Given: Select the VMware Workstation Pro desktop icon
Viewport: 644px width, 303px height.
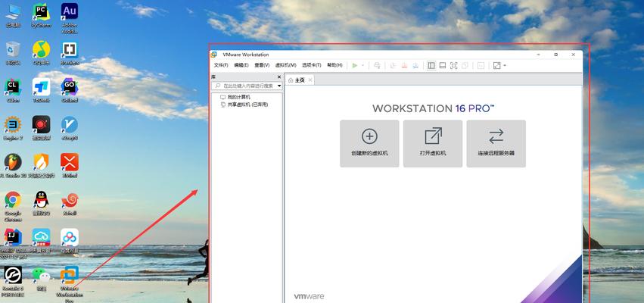Looking at the screenshot, I should pos(70,283).
